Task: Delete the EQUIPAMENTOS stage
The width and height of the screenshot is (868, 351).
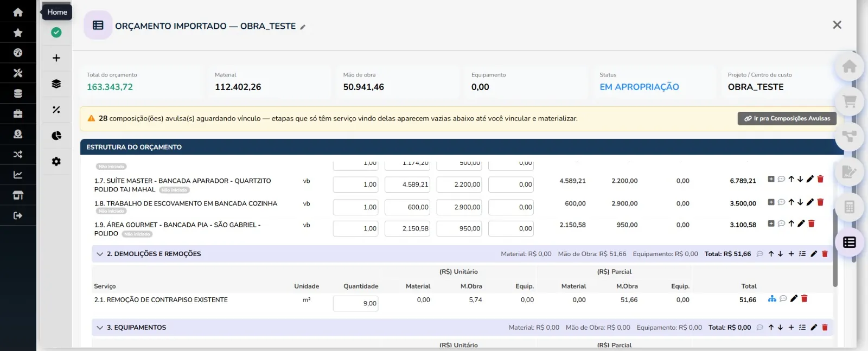Action: 825,328
